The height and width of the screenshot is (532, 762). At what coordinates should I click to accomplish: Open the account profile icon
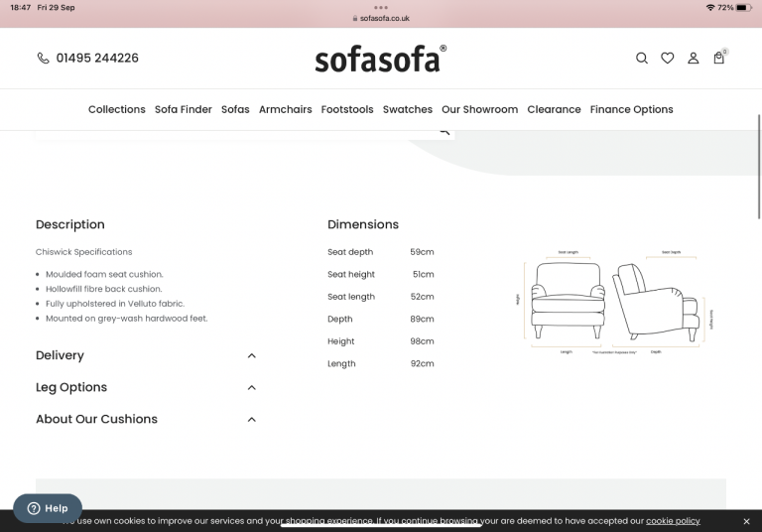tap(694, 59)
